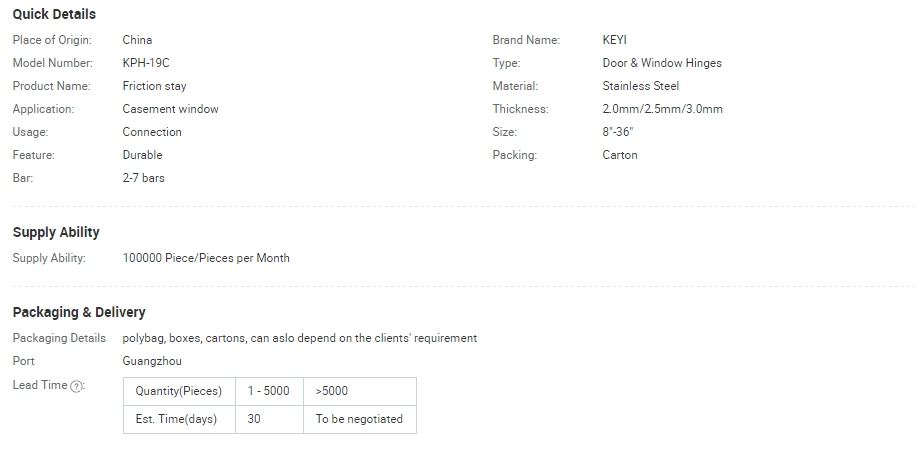
Task: Click the thickness value 2.0mm/2.5mm/3.0mm
Action: pyautogui.click(x=662, y=109)
